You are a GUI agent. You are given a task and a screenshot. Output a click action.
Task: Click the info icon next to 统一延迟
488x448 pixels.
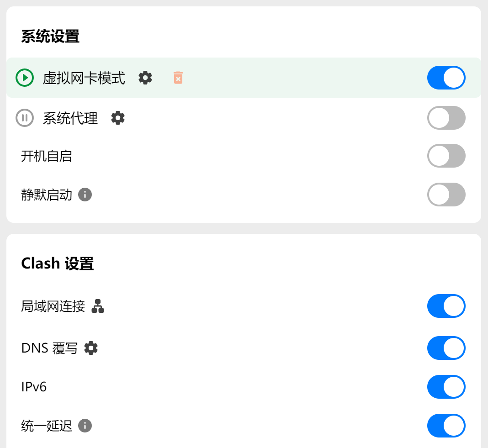[x=85, y=426]
